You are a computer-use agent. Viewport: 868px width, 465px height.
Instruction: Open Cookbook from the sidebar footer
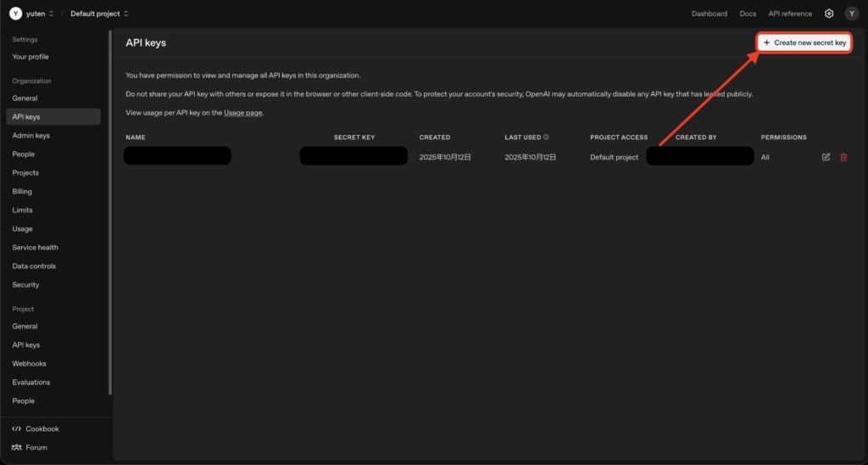point(42,429)
